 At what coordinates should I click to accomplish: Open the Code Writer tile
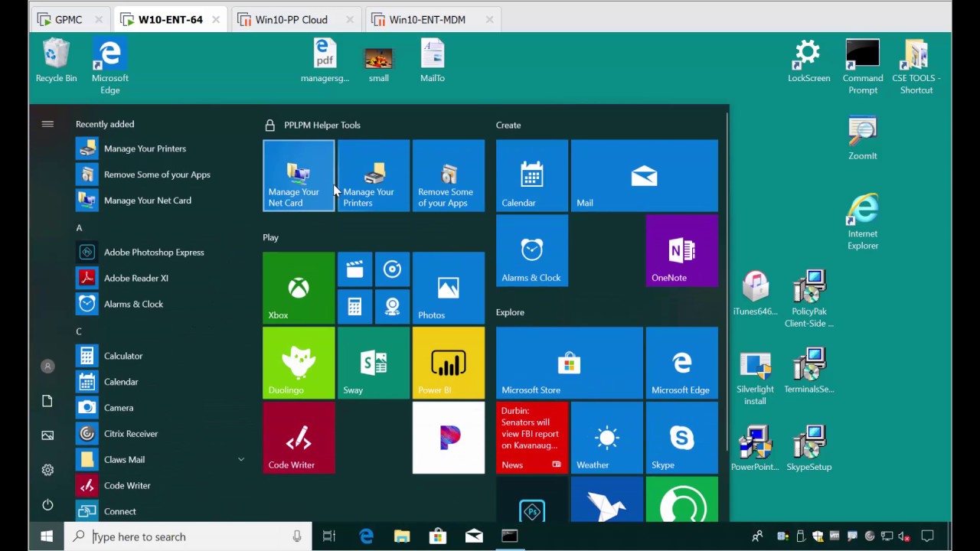[299, 438]
